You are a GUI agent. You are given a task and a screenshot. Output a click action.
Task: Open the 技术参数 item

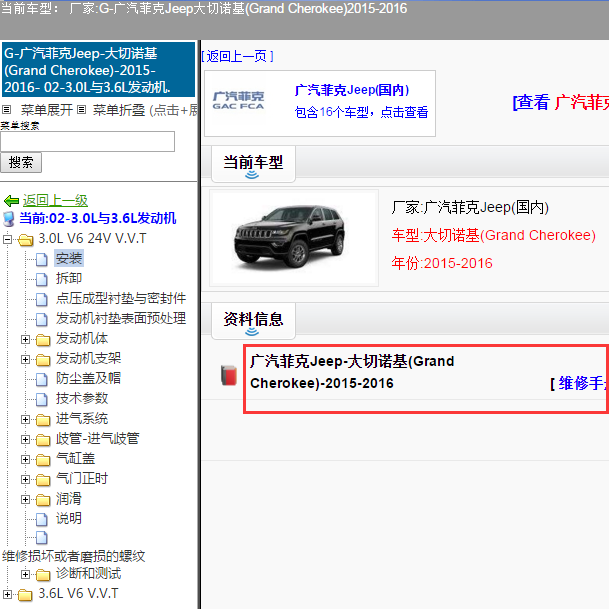point(82,398)
